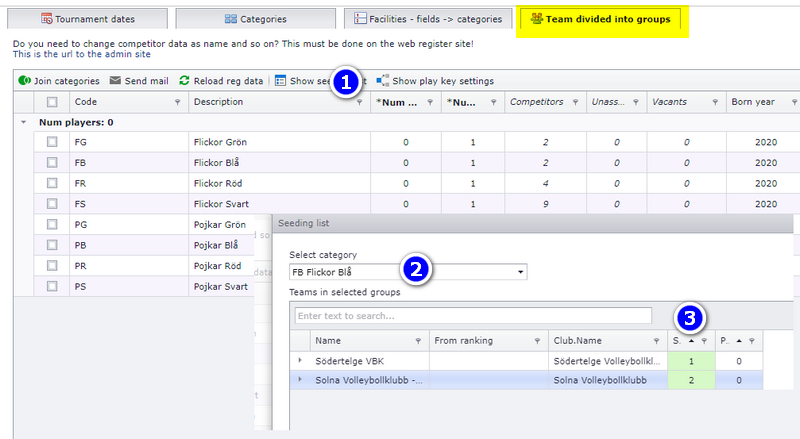Viewport: 800px width, 439px height.
Task: Click the Join categories button
Action: (x=59, y=81)
